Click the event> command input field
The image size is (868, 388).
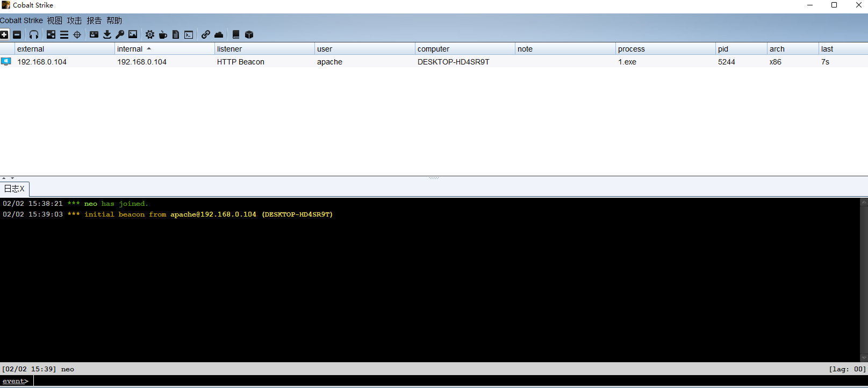(450, 381)
